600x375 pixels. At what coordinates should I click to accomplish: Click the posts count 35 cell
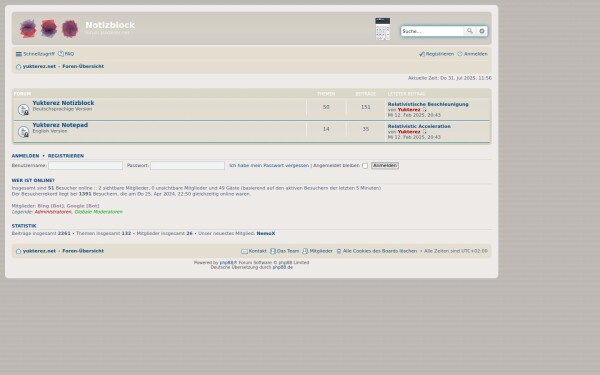[x=365, y=129]
